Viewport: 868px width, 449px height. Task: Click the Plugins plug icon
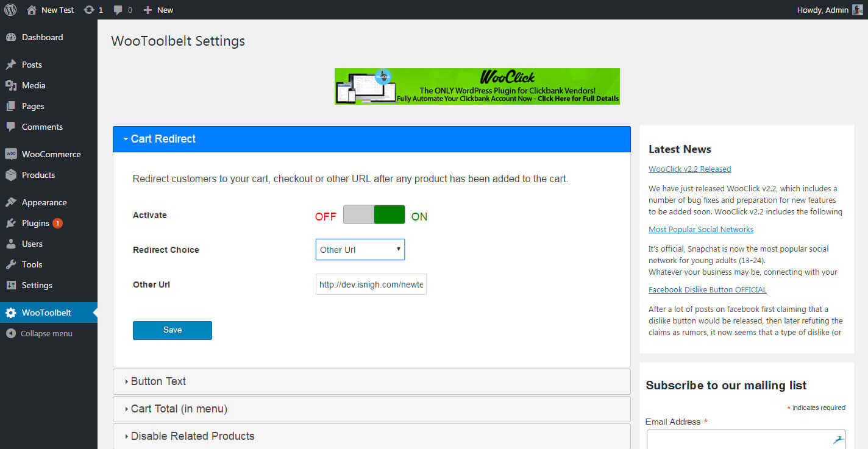pos(10,223)
